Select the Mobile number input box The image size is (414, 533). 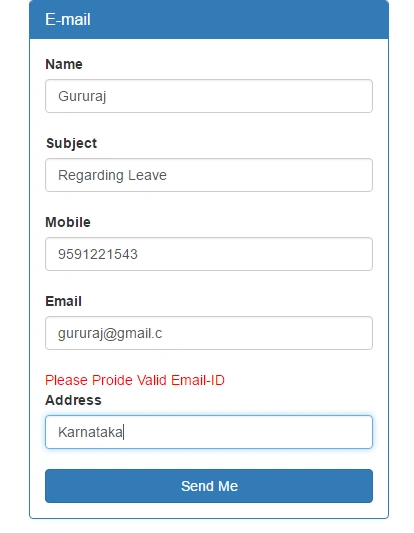point(209,254)
